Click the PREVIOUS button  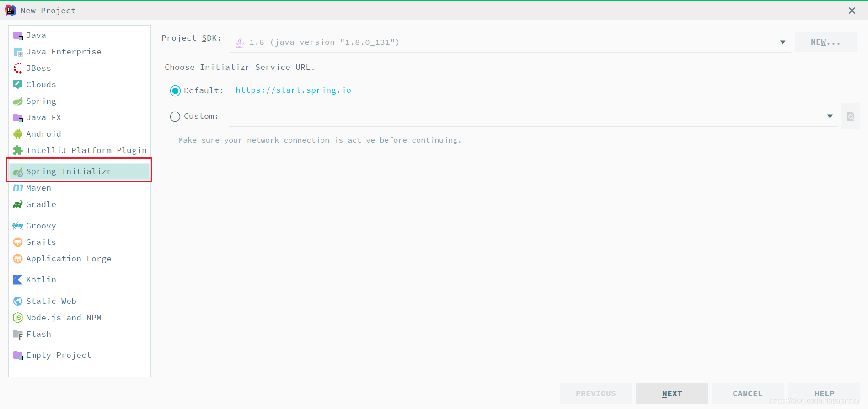point(595,393)
